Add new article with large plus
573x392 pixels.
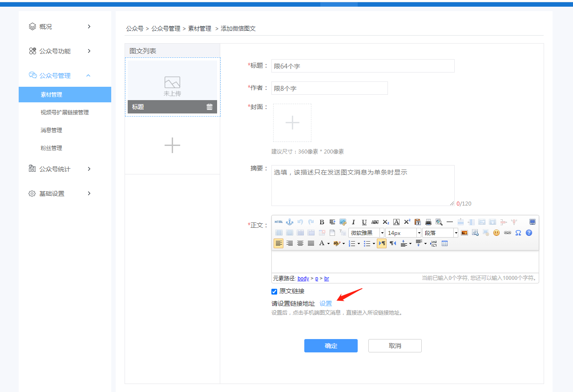[172, 145]
